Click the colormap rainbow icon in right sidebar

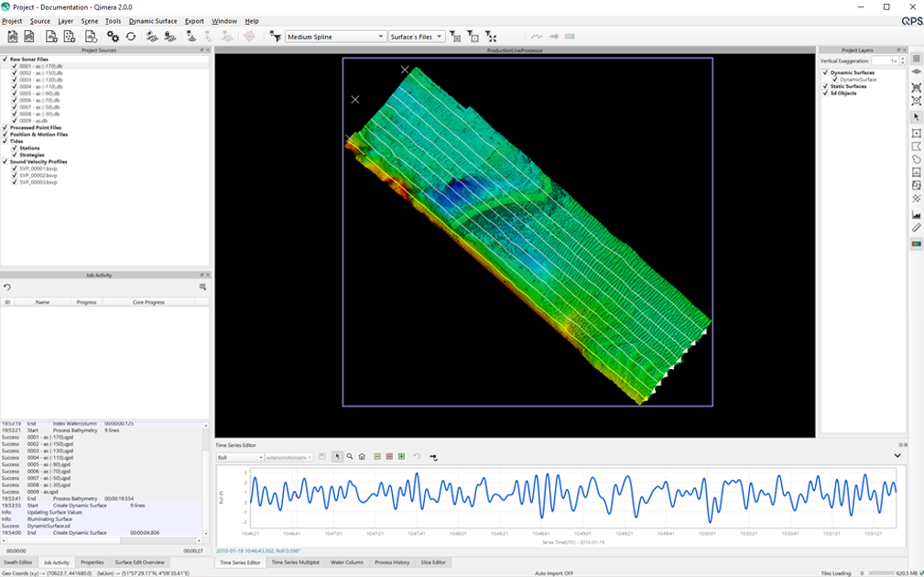pos(917,244)
